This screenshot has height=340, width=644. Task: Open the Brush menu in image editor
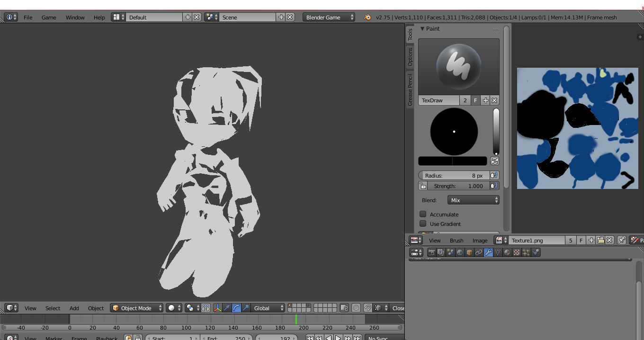pos(456,240)
